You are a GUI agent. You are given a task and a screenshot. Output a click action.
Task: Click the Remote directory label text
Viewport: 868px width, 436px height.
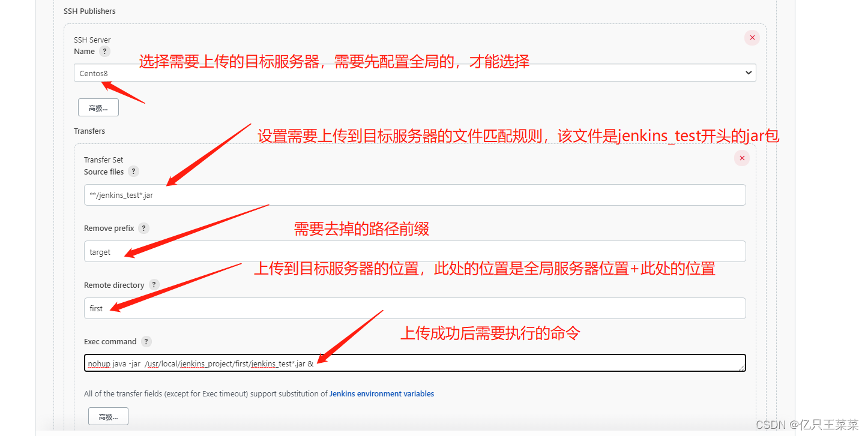(x=114, y=285)
